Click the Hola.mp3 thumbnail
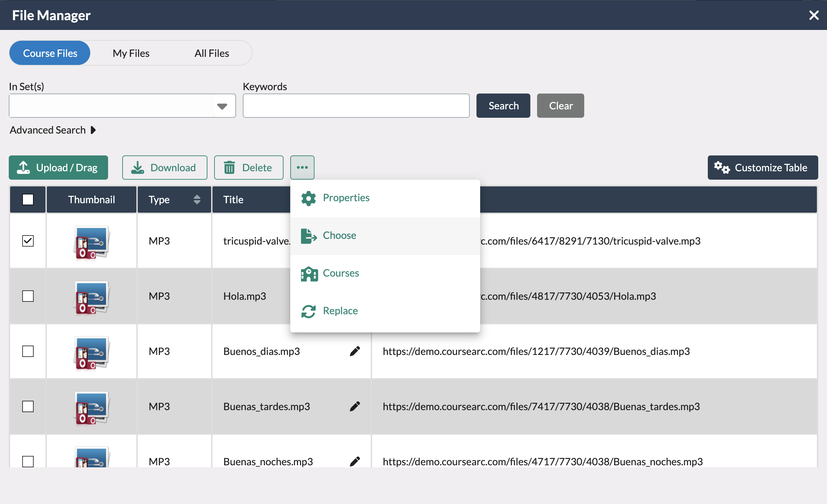This screenshot has width=827, height=504. tap(91, 298)
